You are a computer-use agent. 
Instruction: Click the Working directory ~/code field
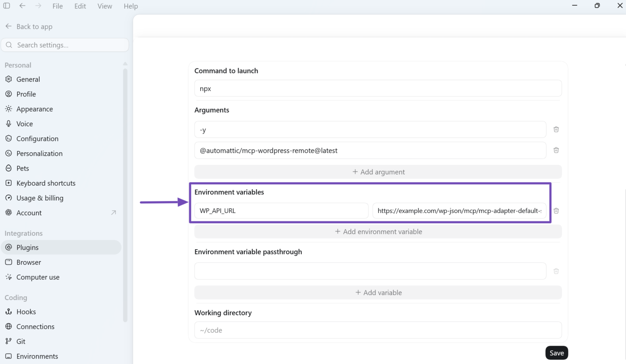pyautogui.click(x=378, y=330)
